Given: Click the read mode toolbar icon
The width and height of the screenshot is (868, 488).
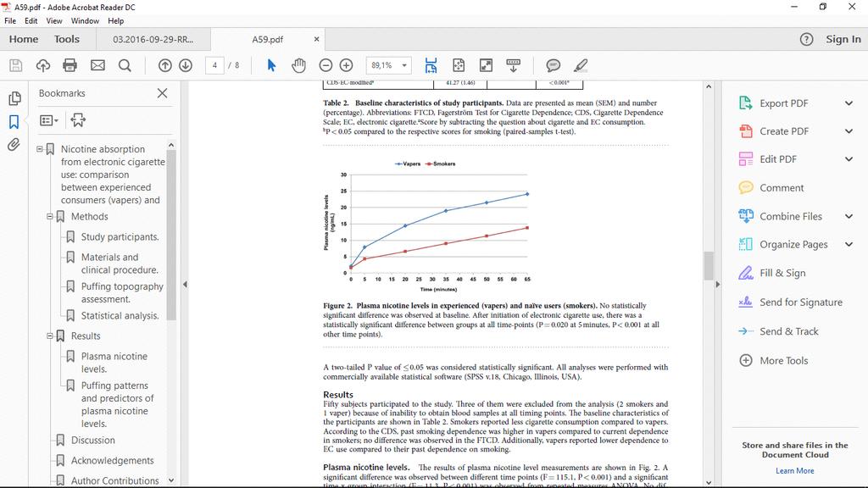Looking at the screenshot, I should pyautogui.click(x=513, y=65).
